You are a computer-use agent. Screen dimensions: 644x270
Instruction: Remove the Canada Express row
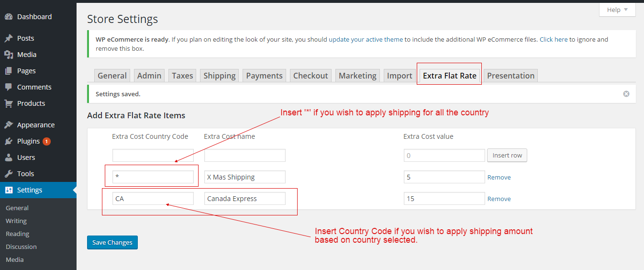[499, 199]
